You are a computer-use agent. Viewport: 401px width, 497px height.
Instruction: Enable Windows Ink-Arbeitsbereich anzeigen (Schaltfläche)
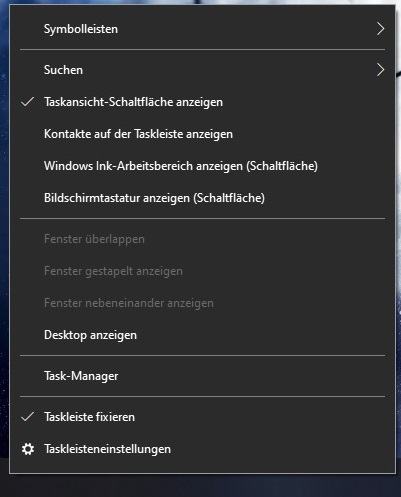tap(202, 166)
